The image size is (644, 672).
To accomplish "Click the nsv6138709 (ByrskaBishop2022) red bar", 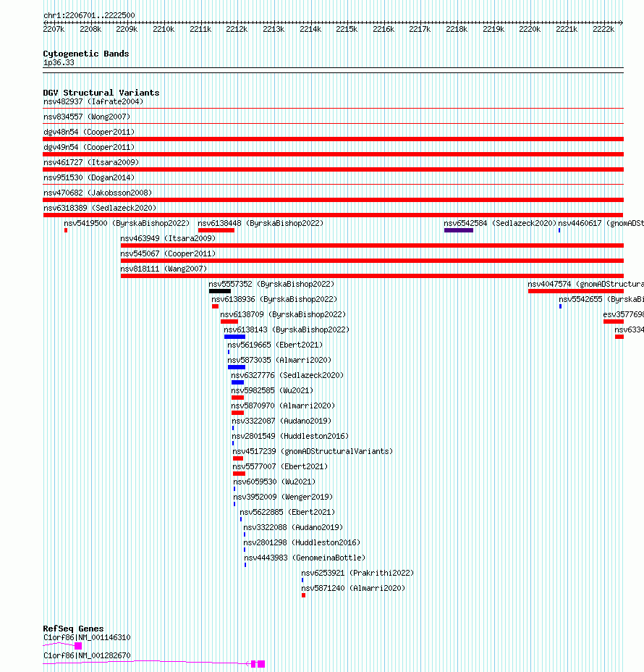I will coord(229,322).
